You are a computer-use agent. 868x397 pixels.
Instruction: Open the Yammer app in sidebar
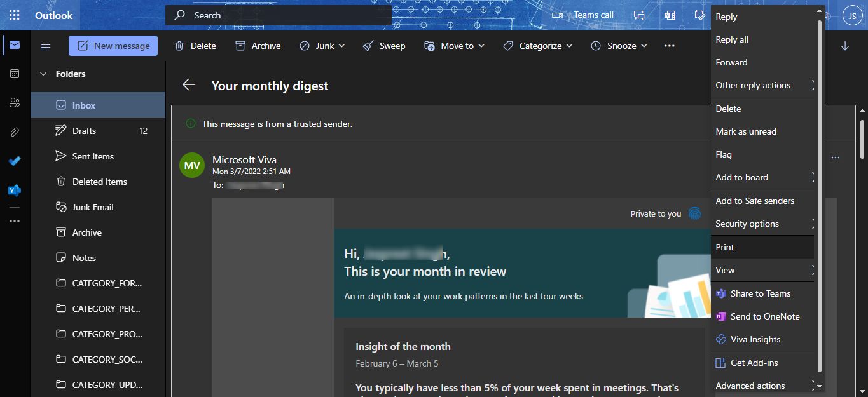point(15,190)
